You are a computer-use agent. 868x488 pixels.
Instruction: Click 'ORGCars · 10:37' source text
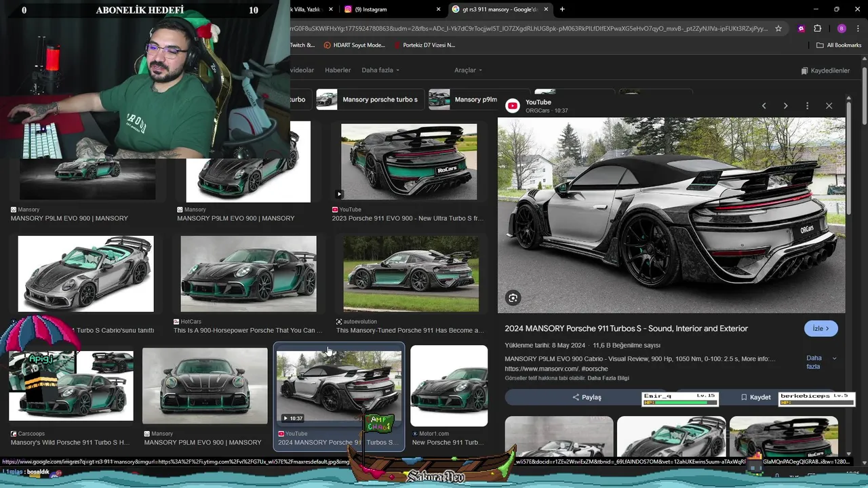click(x=547, y=110)
